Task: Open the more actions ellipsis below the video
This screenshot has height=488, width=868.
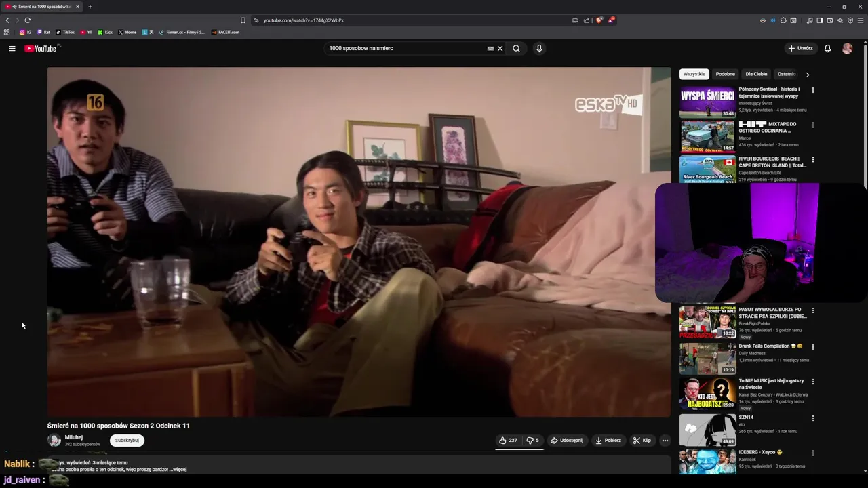Action: [665, 440]
